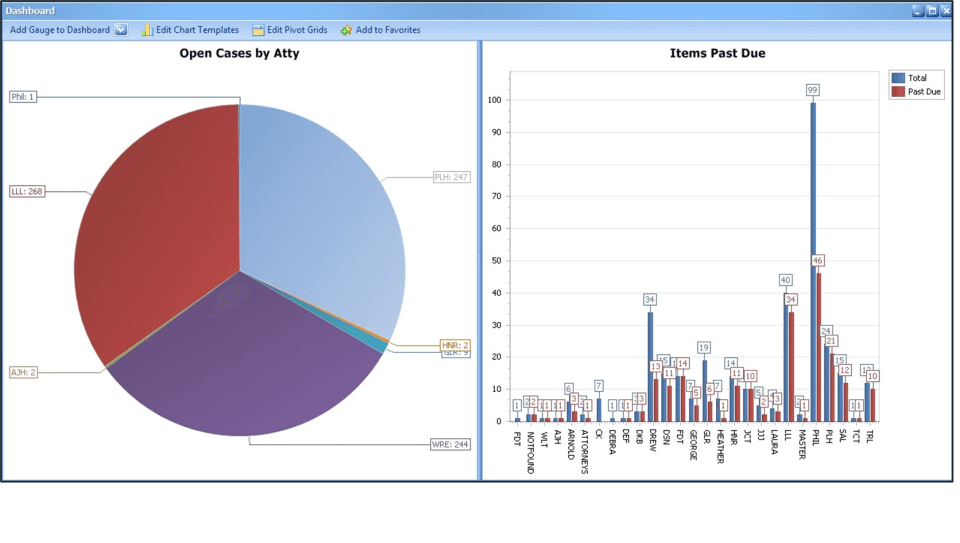Close the Dashboard window
Image resolution: width=960 pixels, height=543 pixels.
(x=946, y=10)
